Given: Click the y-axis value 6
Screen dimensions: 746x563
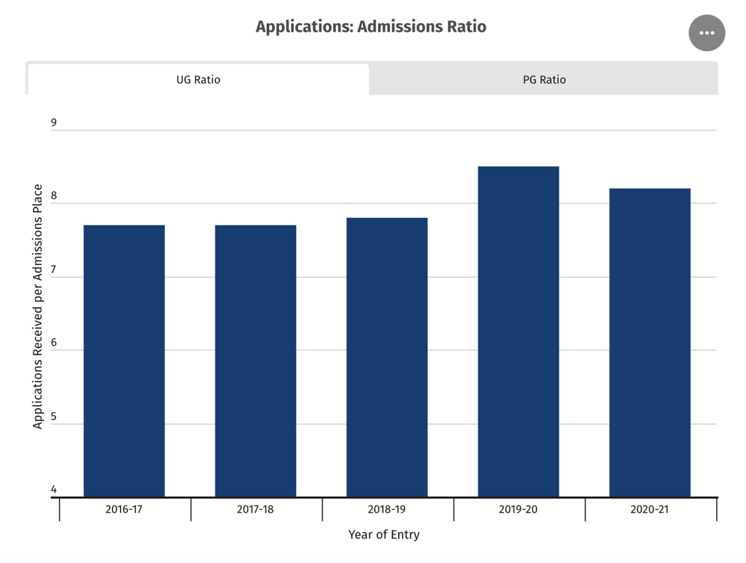Looking at the screenshot, I should (x=53, y=344).
